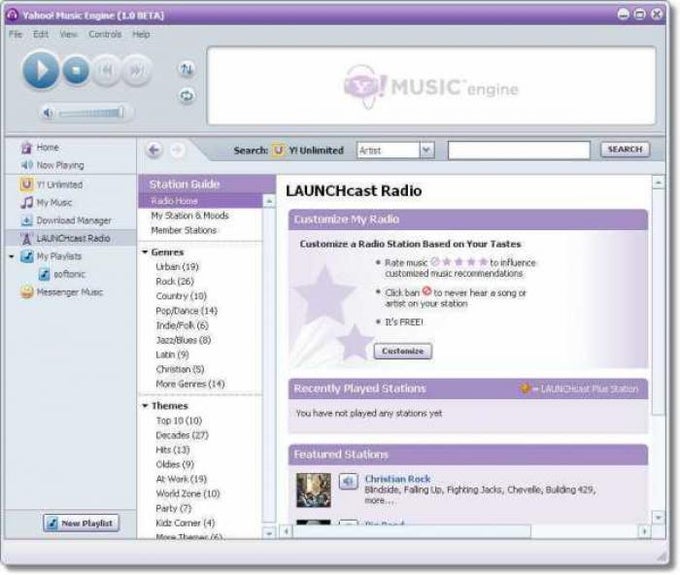680x575 pixels.
Task: Start playback with the Play button
Action: tap(41, 70)
